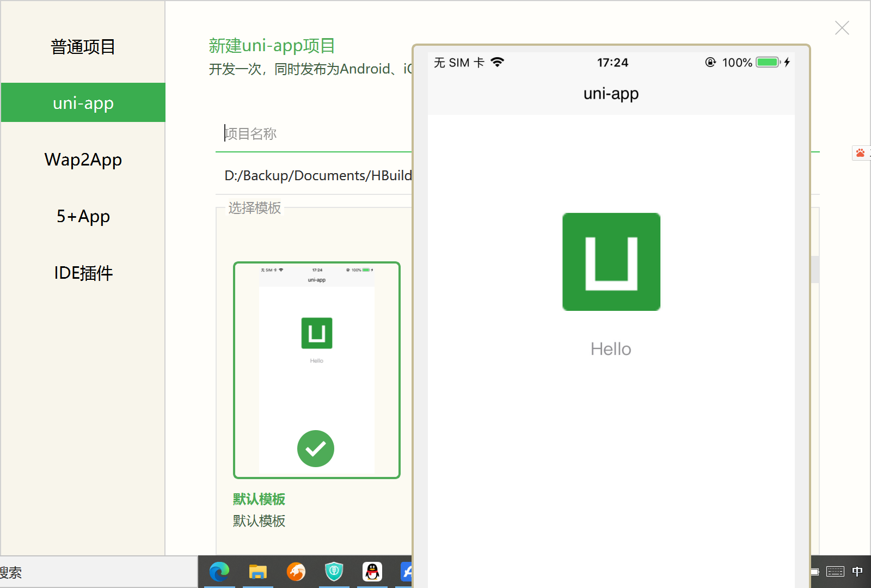Click the rotation lock icon in preview

[x=710, y=62]
